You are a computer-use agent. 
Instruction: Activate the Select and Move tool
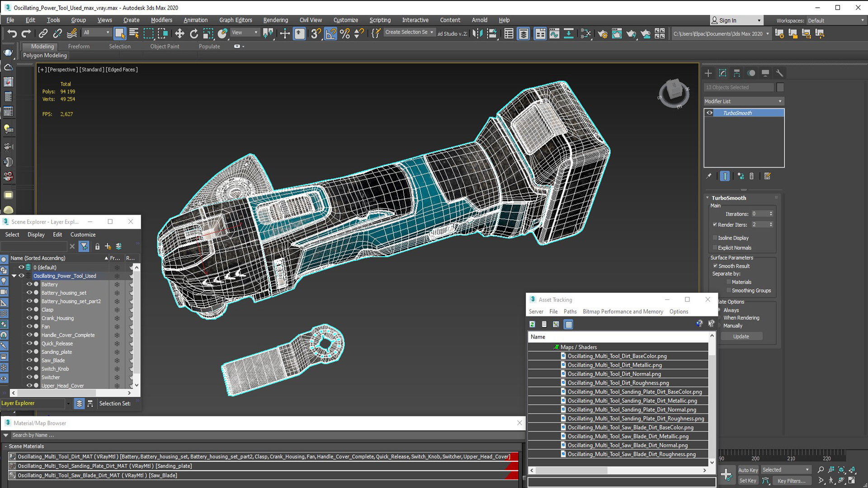tap(179, 33)
